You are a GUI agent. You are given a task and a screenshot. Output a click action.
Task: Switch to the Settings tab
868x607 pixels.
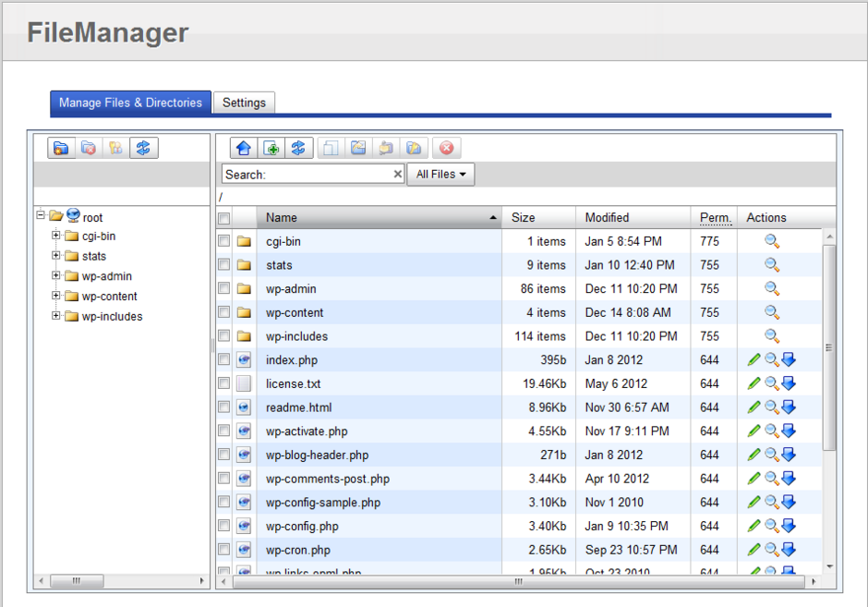pyautogui.click(x=244, y=103)
